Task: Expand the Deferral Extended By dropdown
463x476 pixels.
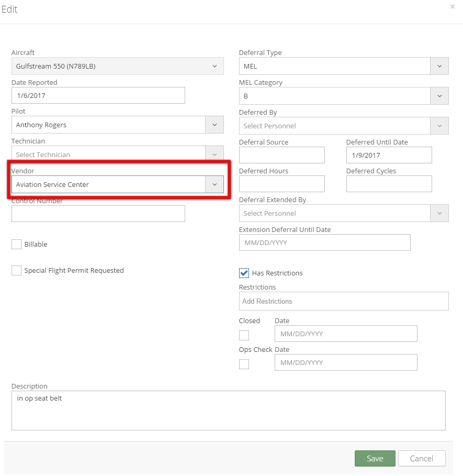Action: pyautogui.click(x=344, y=214)
